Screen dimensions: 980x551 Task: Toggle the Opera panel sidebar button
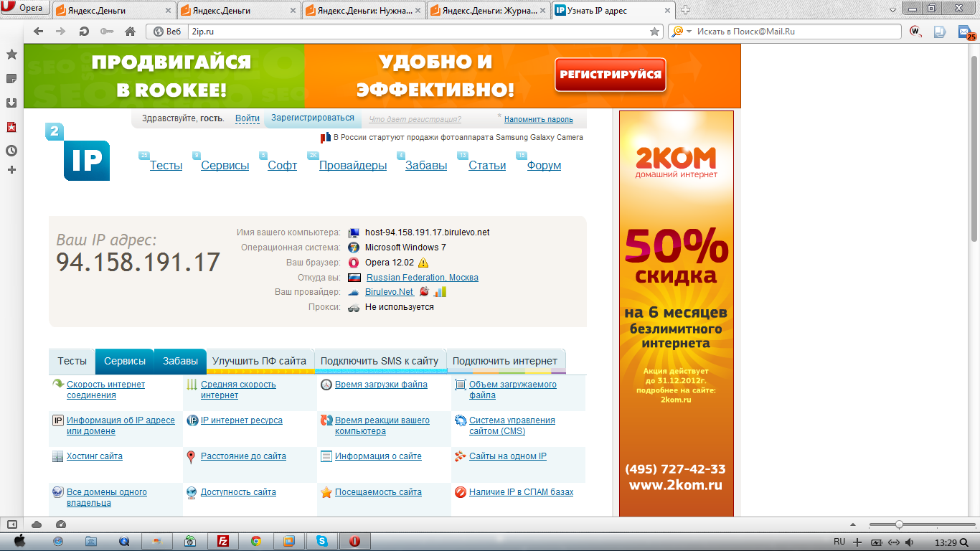(11, 524)
